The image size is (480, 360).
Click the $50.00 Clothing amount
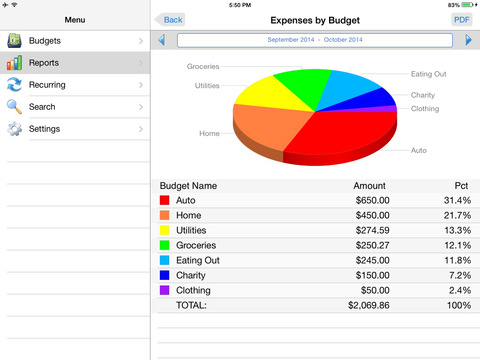(375, 290)
